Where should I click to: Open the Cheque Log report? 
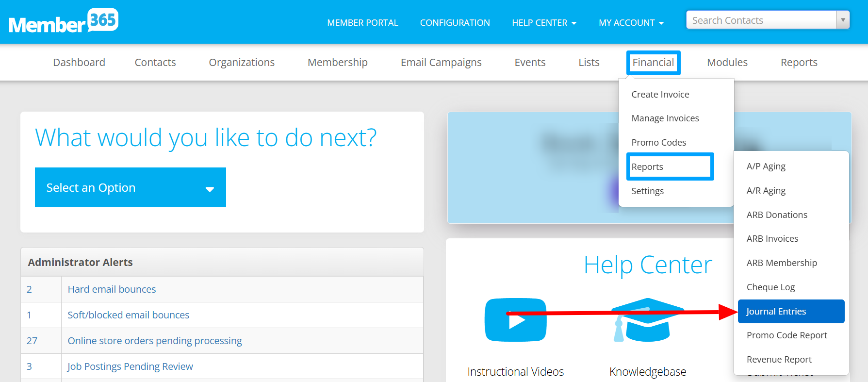[x=770, y=287]
